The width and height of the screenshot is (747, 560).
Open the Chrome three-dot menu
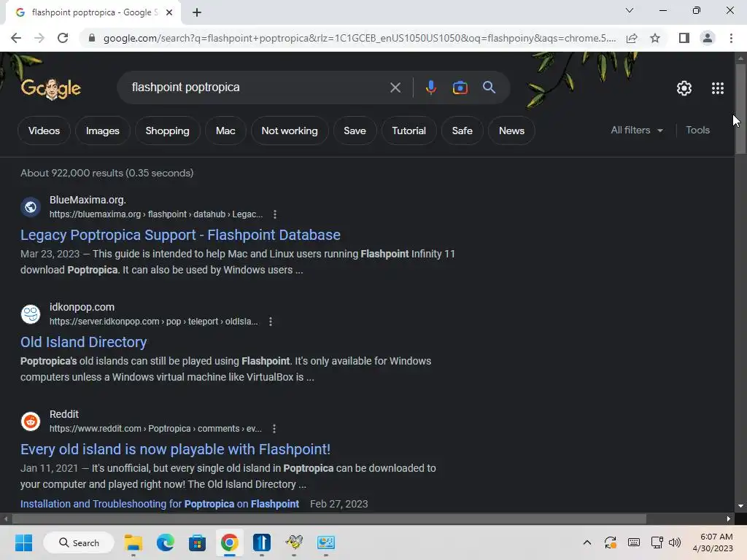tap(731, 38)
